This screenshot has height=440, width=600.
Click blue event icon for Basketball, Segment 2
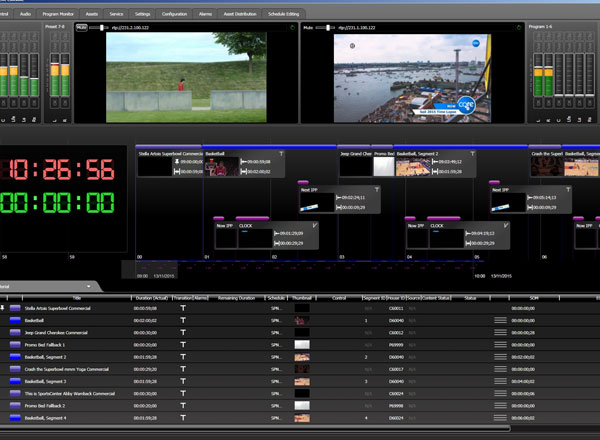click(15, 357)
